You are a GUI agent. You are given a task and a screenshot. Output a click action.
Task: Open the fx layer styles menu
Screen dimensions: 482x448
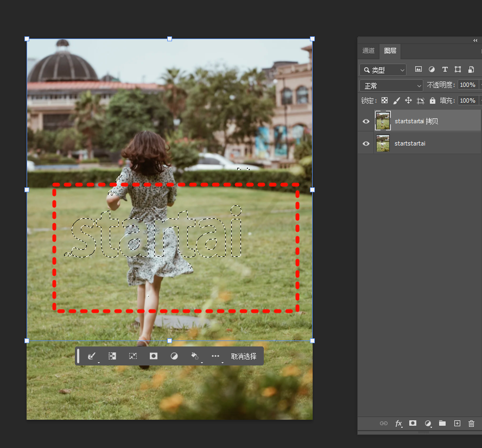(398, 423)
